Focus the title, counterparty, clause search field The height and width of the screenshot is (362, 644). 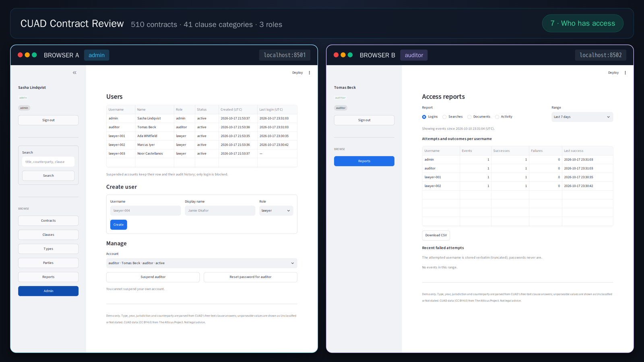pyautogui.click(x=48, y=162)
